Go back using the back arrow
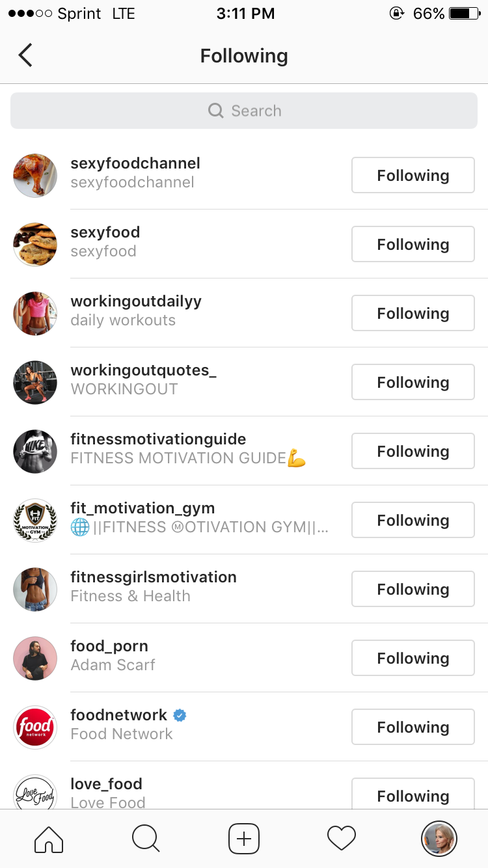Image resolution: width=488 pixels, height=868 pixels. [25, 55]
